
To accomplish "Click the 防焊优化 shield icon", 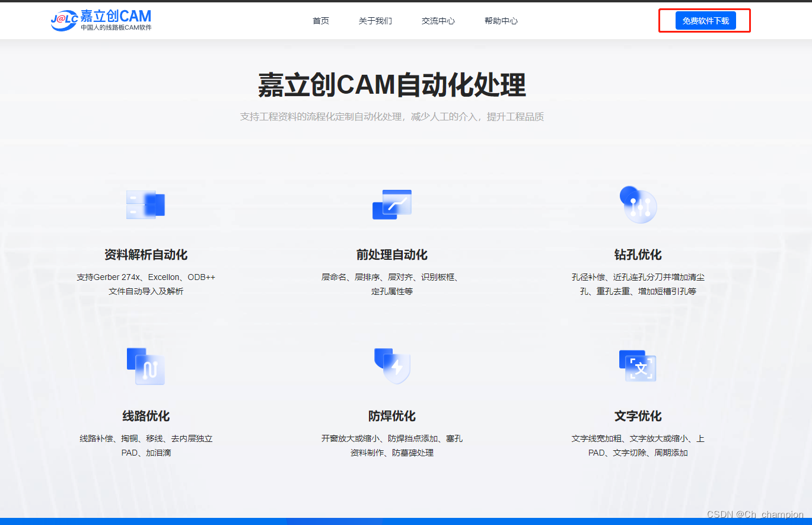I will [391, 366].
